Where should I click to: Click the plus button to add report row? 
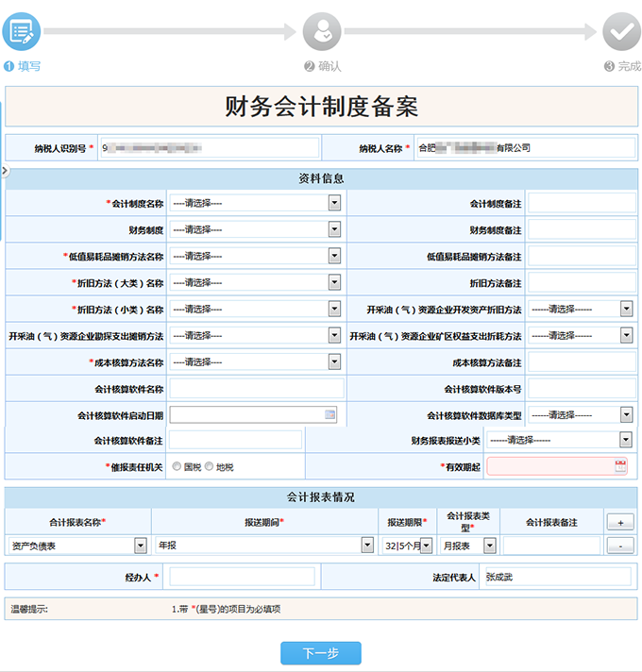pyautogui.click(x=619, y=522)
